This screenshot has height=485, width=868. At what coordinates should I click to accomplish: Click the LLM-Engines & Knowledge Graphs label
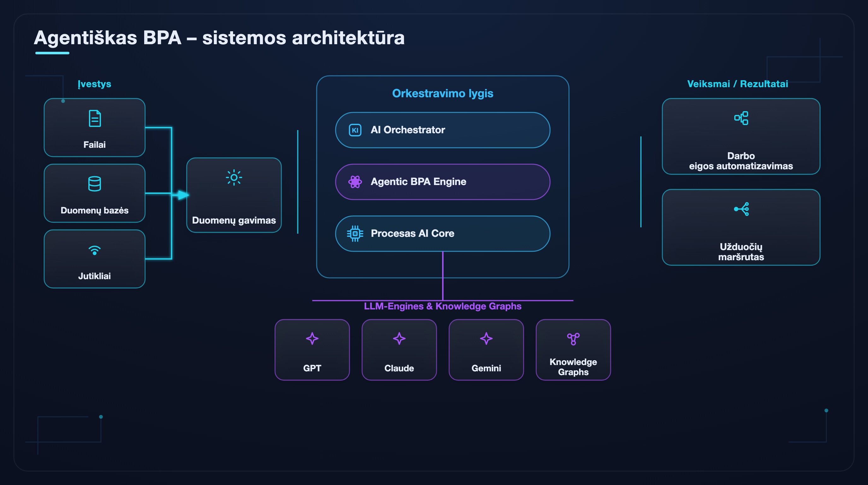point(443,306)
